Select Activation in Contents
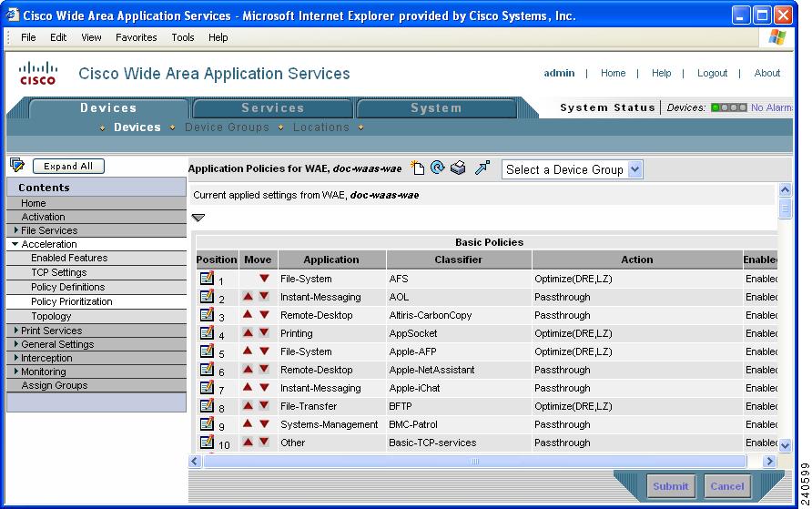This screenshot has width=812, height=509. (x=43, y=217)
